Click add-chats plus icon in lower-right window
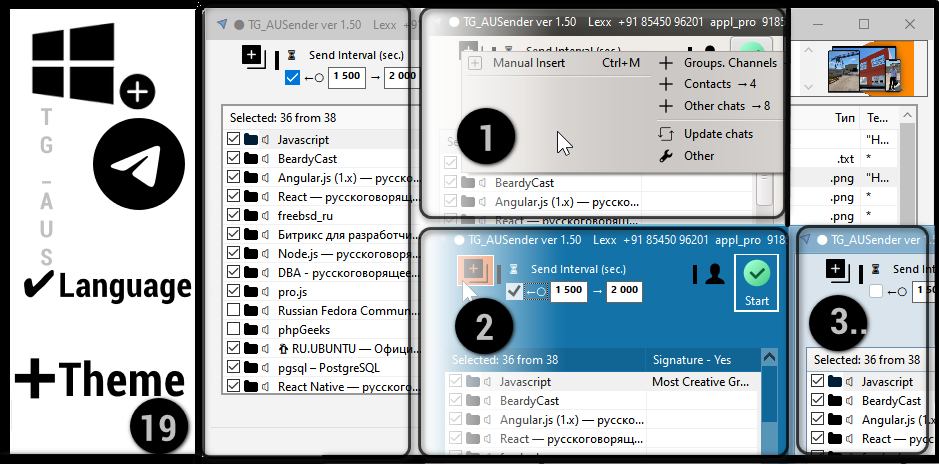The height and width of the screenshot is (464, 939). (x=837, y=270)
